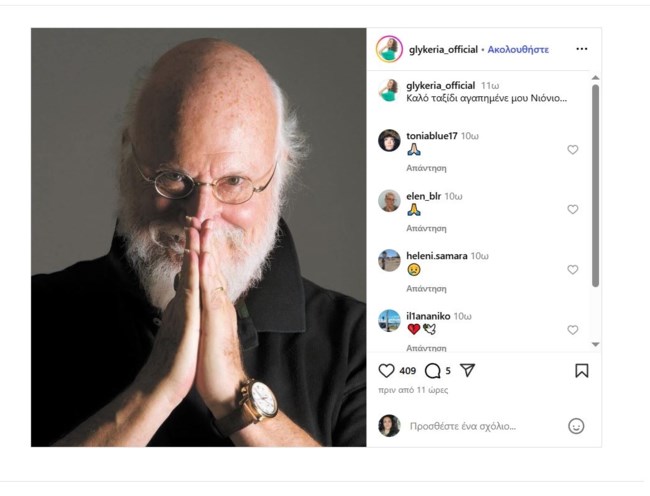Open comments via speech bubble icon

click(x=432, y=370)
